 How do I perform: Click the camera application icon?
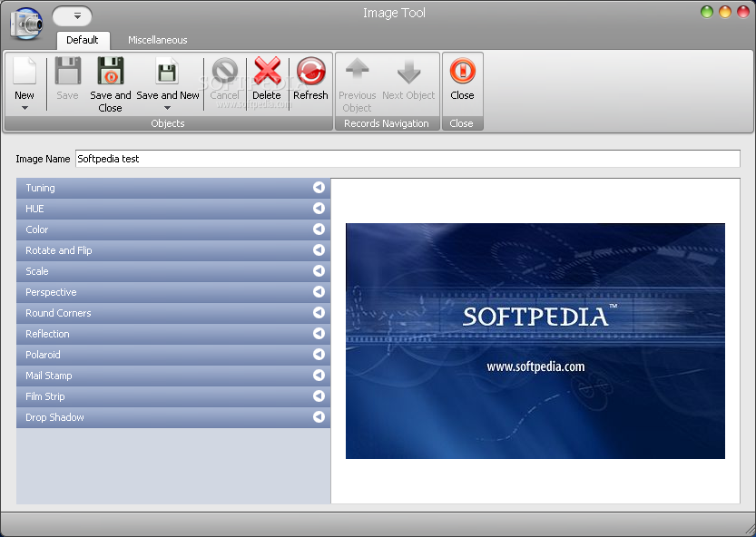(26, 23)
